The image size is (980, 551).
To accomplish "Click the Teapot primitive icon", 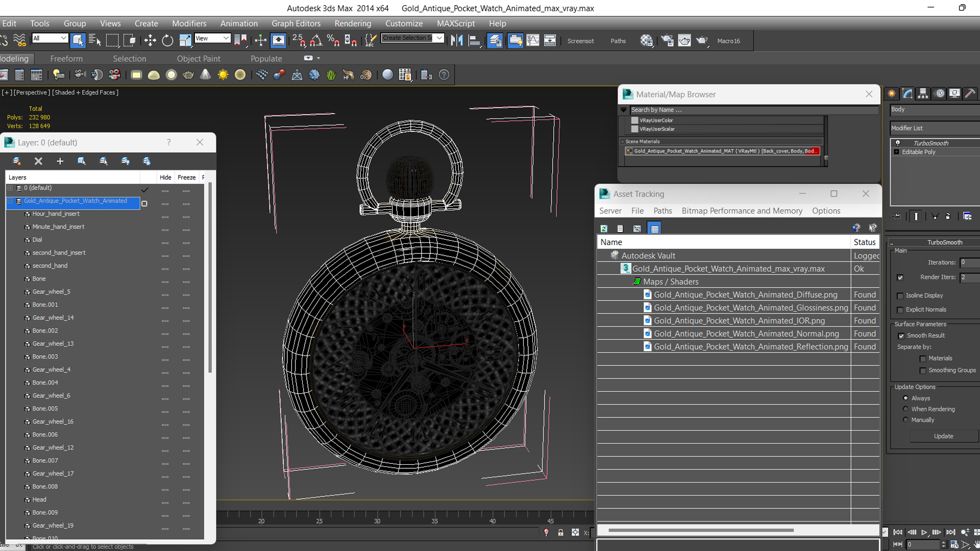I will [x=188, y=75].
